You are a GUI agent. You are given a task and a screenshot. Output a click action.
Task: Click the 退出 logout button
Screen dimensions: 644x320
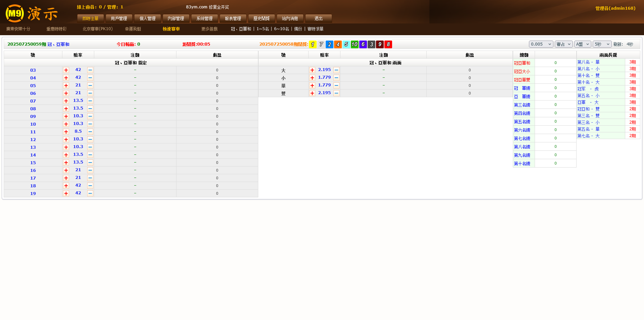pos(319,18)
